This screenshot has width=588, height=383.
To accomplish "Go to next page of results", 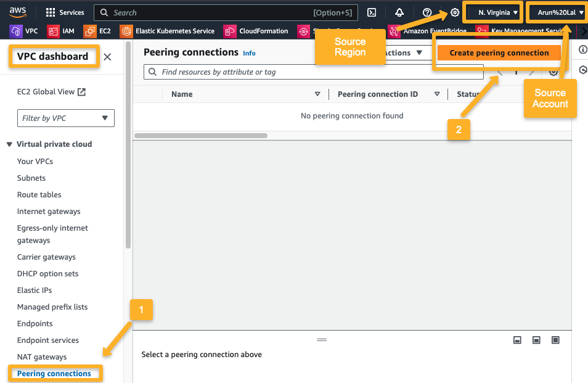I will point(531,72).
